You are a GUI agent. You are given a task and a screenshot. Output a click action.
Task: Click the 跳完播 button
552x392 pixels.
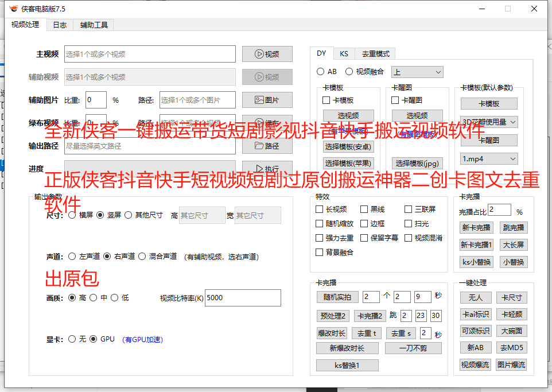coord(514,228)
